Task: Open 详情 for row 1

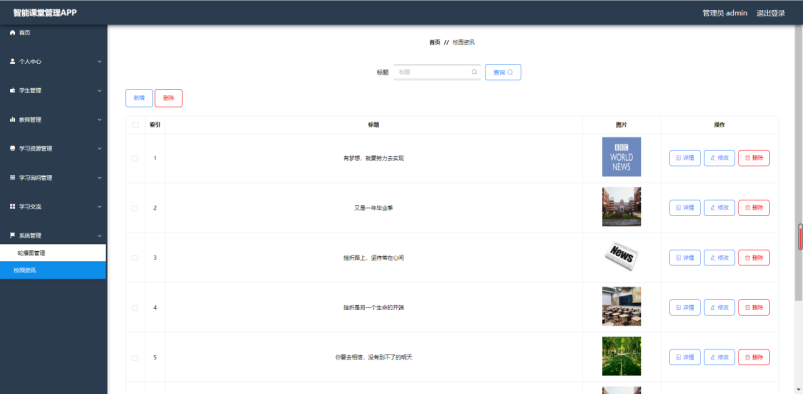Action: point(685,158)
